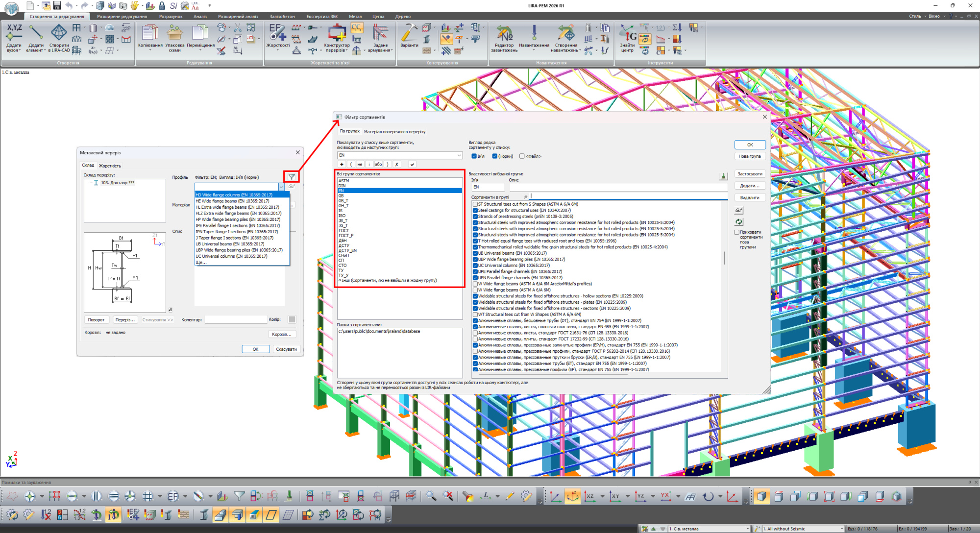The height and width of the screenshot is (533, 980).
Task: Expand the EN group filter combo box
Action: tap(459, 155)
